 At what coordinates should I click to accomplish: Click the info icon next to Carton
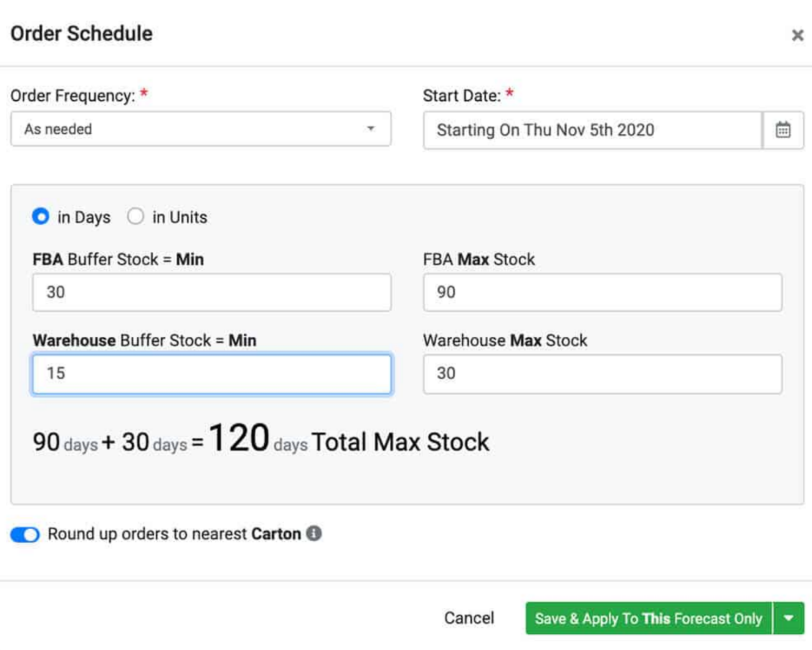point(315,534)
